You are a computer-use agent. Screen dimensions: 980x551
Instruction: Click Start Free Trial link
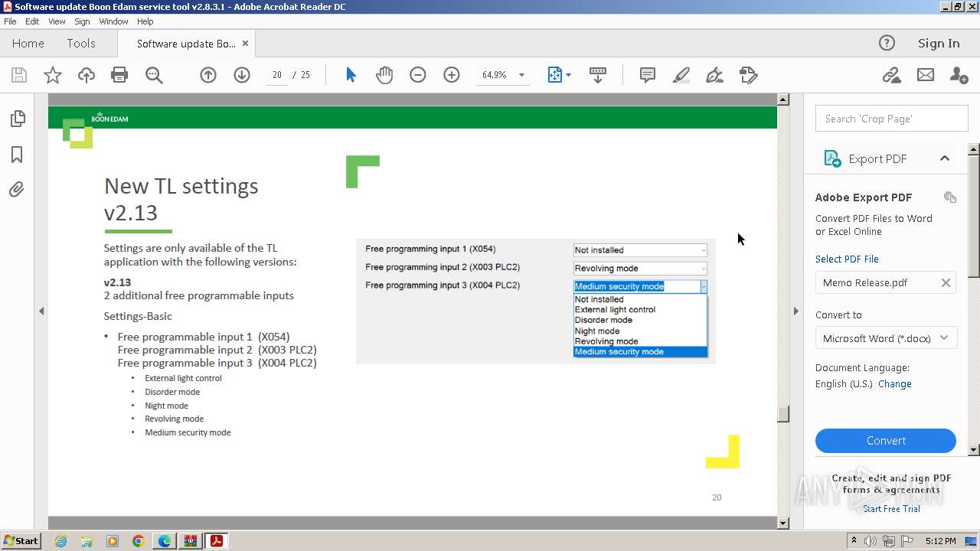click(x=891, y=509)
